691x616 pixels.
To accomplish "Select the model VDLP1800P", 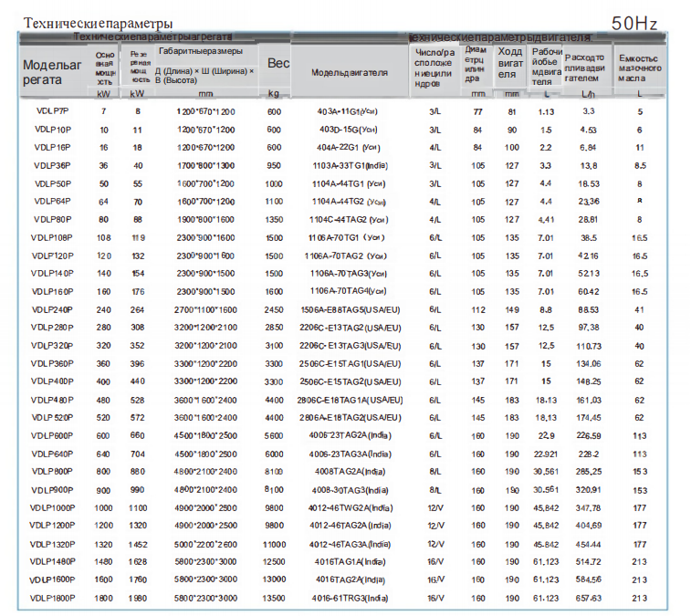I will (x=52, y=599).
